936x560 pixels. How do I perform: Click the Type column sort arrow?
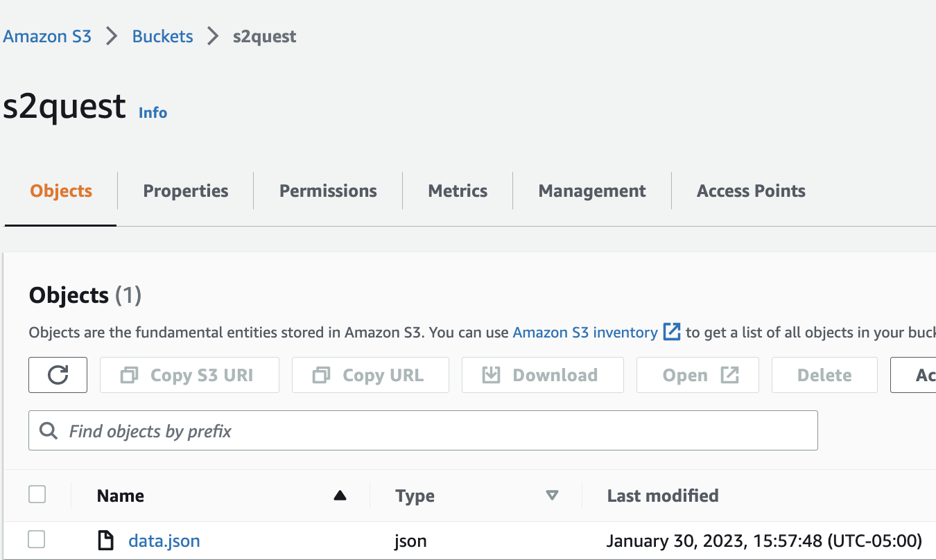point(552,496)
